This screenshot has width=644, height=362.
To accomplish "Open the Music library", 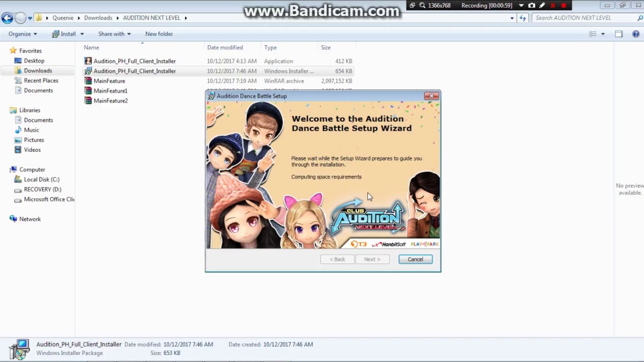I will [31, 130].
